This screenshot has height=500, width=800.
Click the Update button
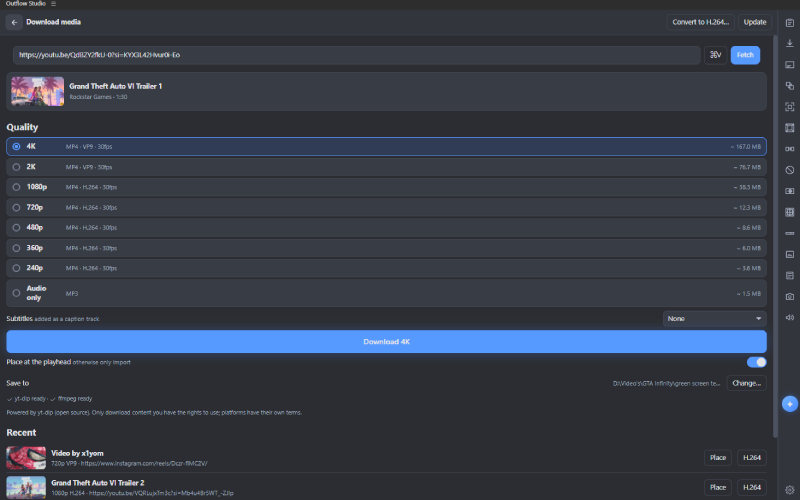[755, 22]
